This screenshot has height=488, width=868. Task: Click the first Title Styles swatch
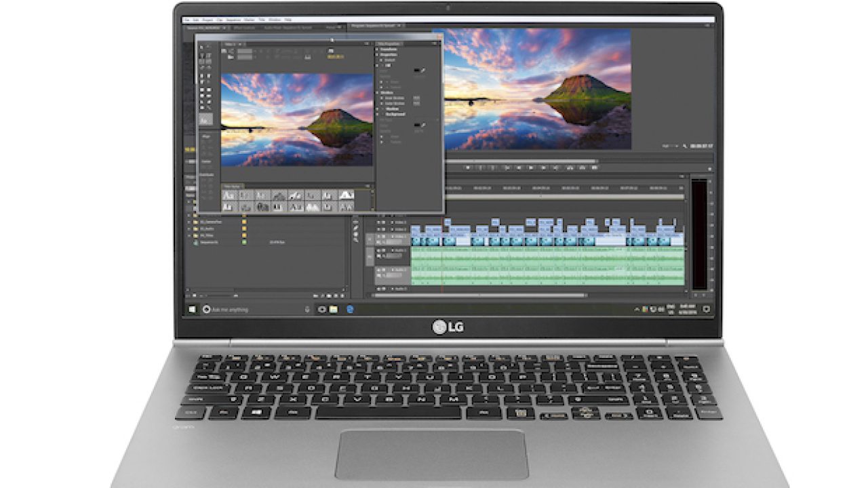[x=229, y=195]
